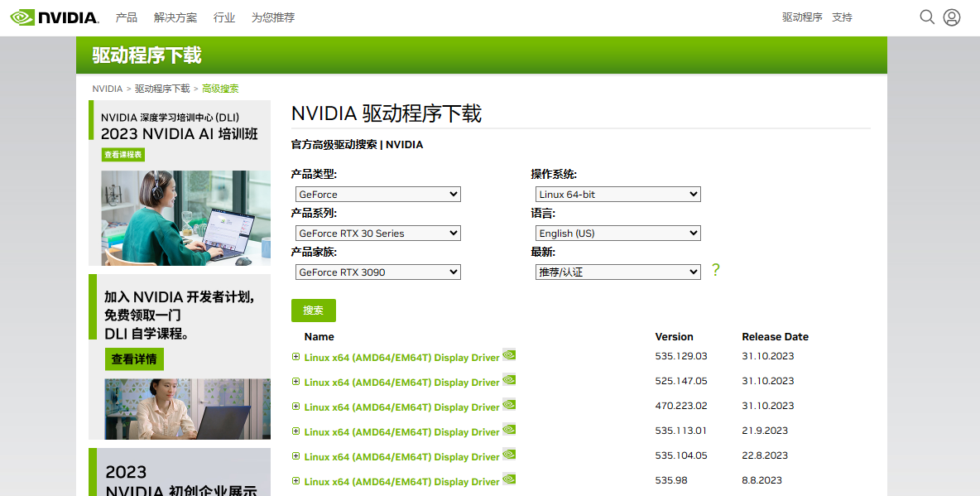The height and width of the screenshot is (496, 980).
Task: Click the 驱动程序下载 green banner title
Action: (147, 55)
